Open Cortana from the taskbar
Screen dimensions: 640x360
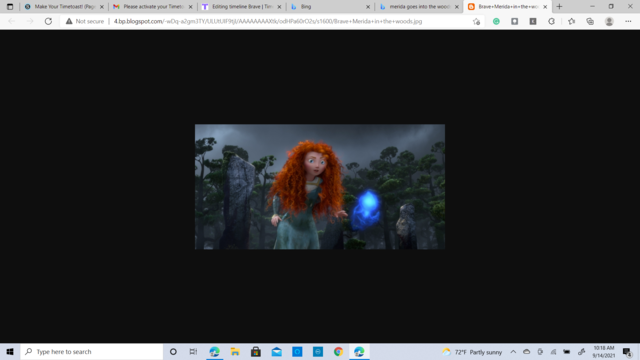point(173,351)
